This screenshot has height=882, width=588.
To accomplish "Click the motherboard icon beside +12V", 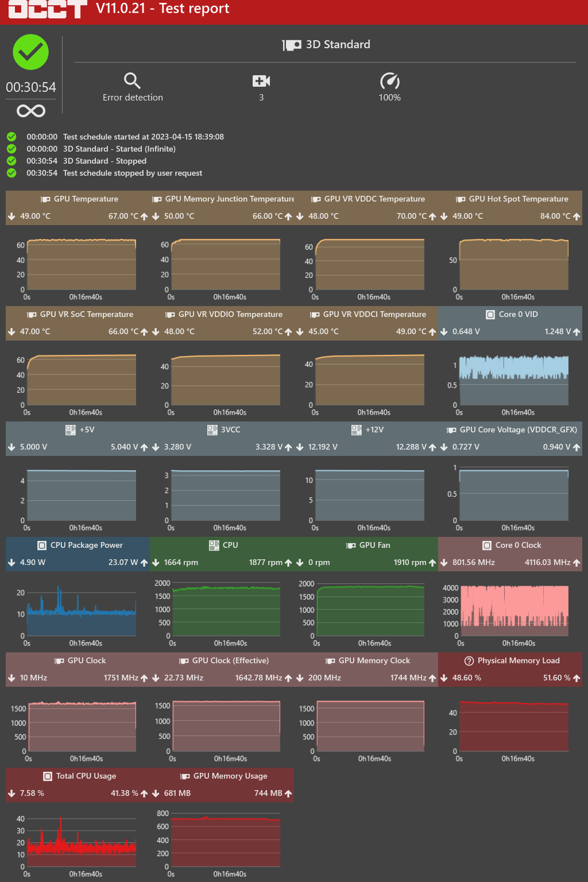I will (357, 430).
